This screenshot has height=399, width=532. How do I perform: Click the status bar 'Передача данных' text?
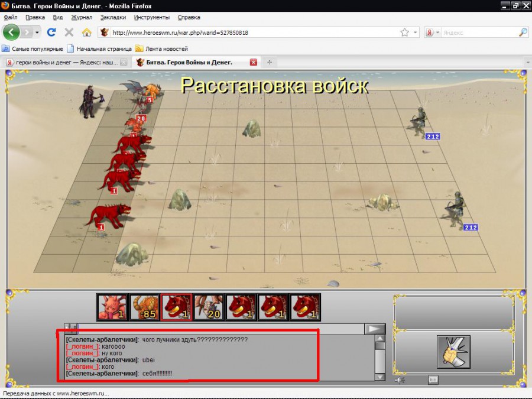pos(56,394)
